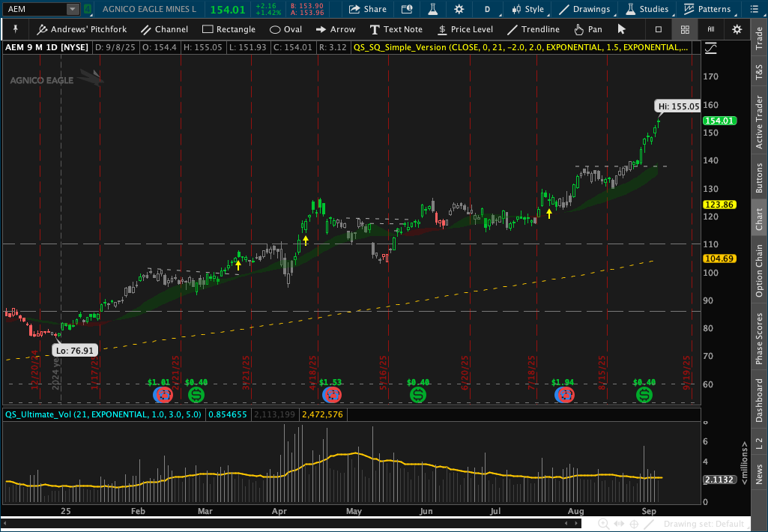768x532 pixels.
Task: Click the green link indicator beside symbol
Action: [87, 9]
